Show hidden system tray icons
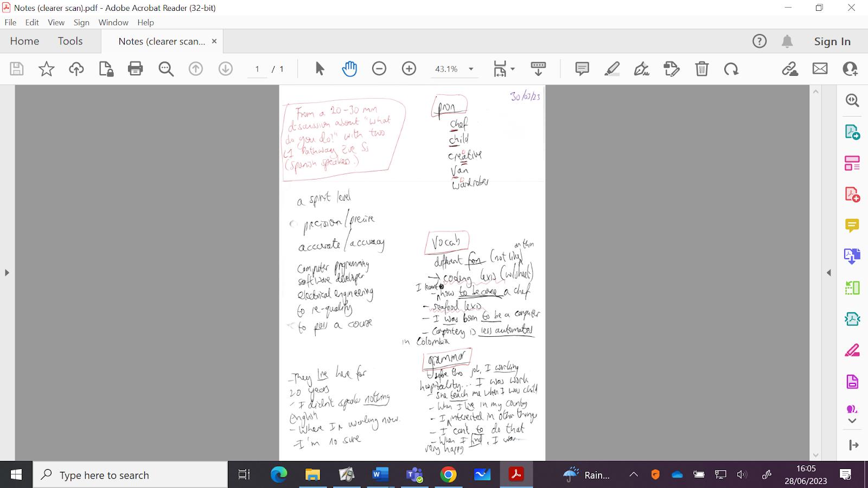Image resolution: width=868 pixels, height=488 pixels. pos(634,475)
